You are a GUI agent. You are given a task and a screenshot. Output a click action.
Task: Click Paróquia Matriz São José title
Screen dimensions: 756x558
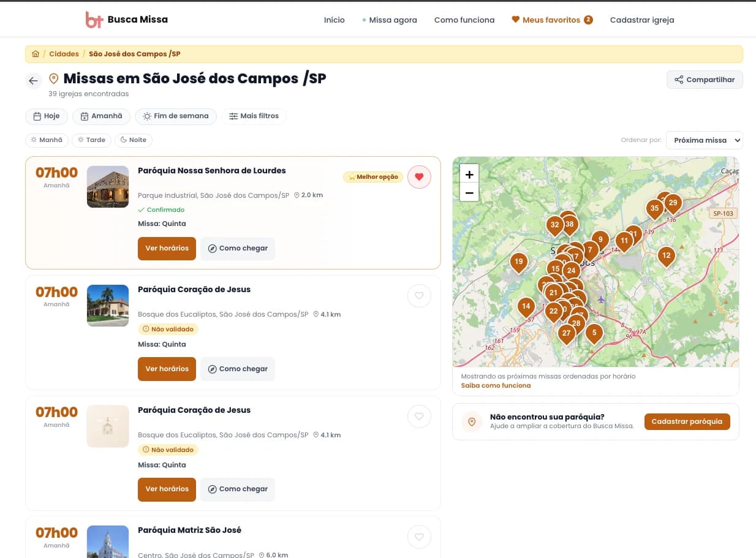pyautogui.click(x=190, y=530)
